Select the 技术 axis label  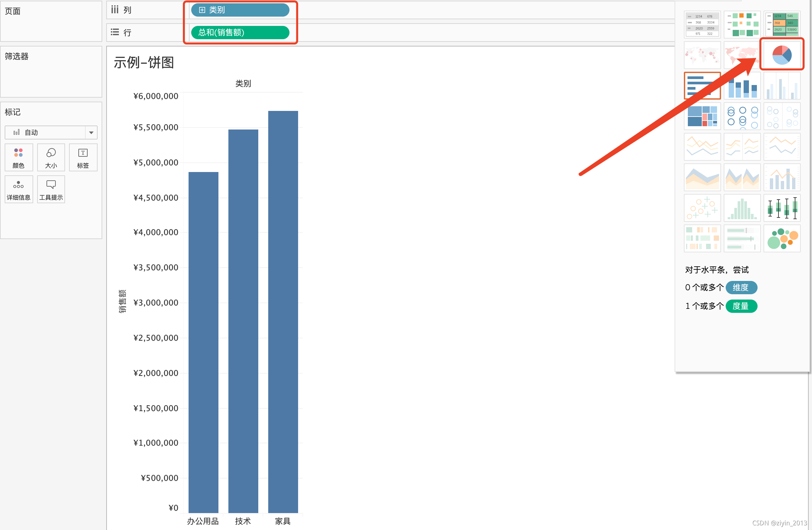(x=243, y=521)
